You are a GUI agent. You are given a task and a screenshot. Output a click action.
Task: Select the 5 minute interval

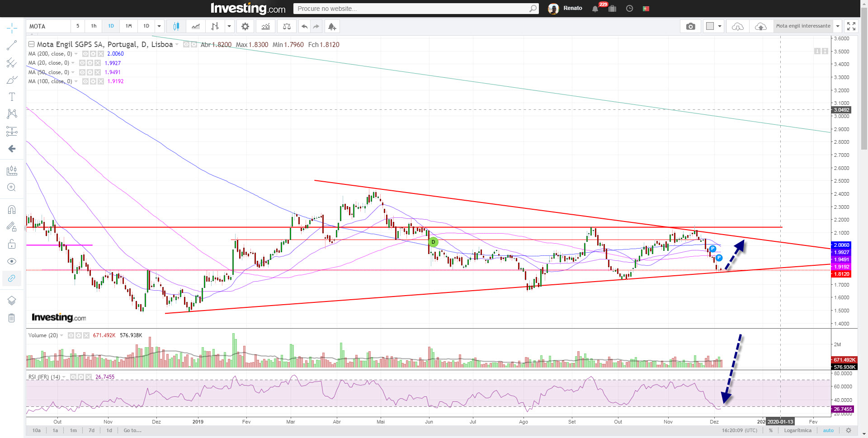tap(78, 26)
